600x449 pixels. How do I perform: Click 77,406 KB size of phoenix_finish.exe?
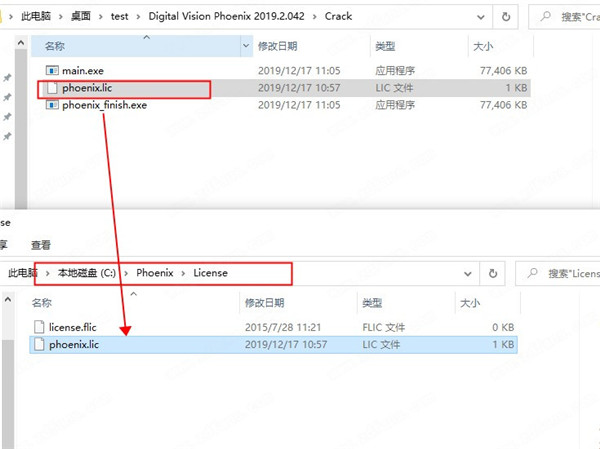(504, 105)
